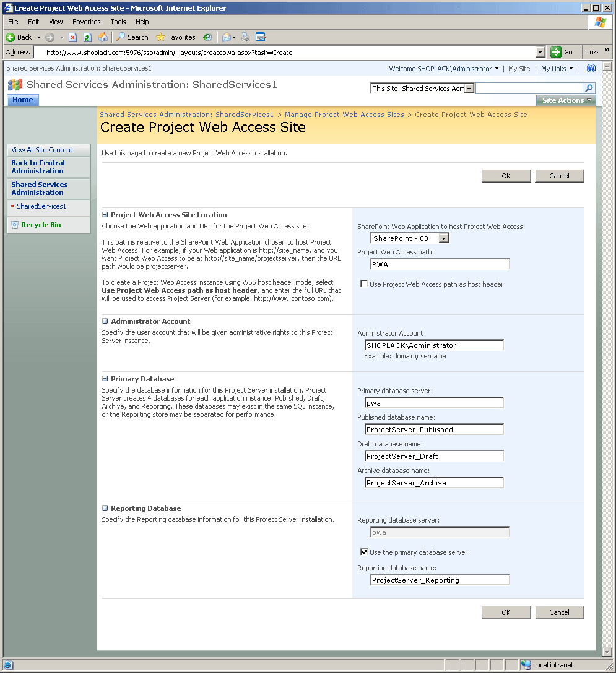Follow the Manage Project Web Access Sites breadcrumb
The height and width of the screenshot is (673, 616).
coord(345,115)
